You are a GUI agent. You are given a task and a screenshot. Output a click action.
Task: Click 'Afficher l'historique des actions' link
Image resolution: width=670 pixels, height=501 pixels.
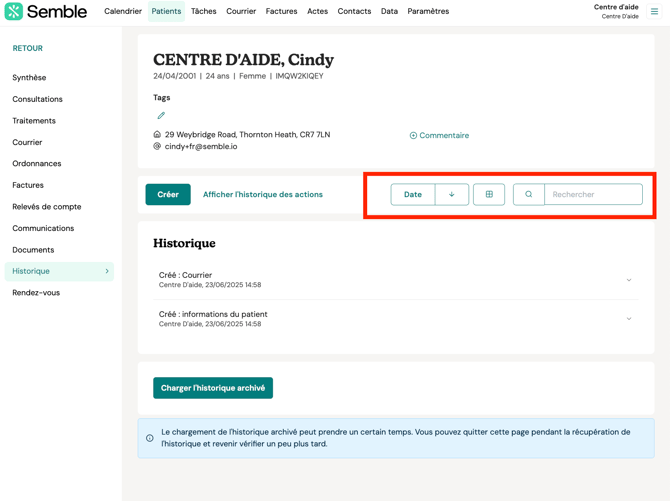[263, 195]
